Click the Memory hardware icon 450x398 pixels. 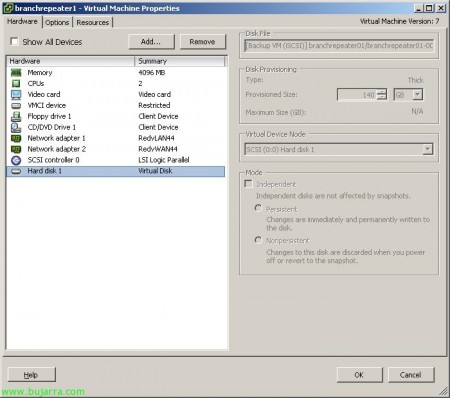point(16,72)
